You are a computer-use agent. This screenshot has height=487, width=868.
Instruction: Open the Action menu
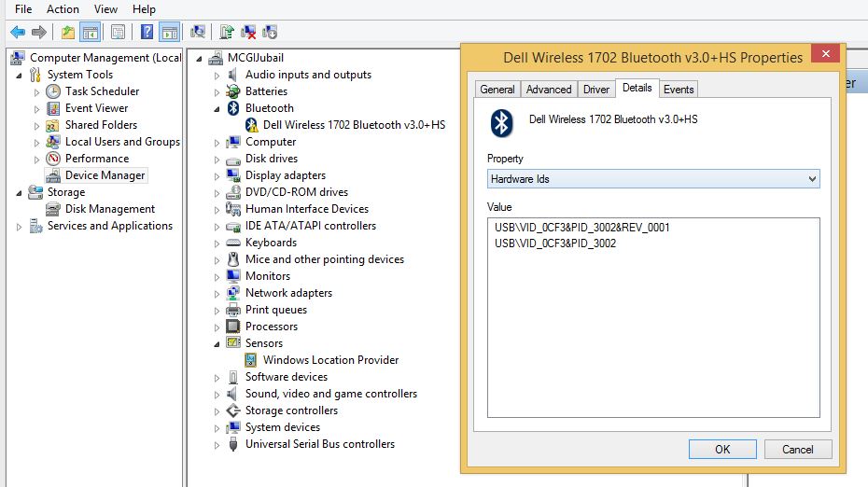tap(63, 8)
